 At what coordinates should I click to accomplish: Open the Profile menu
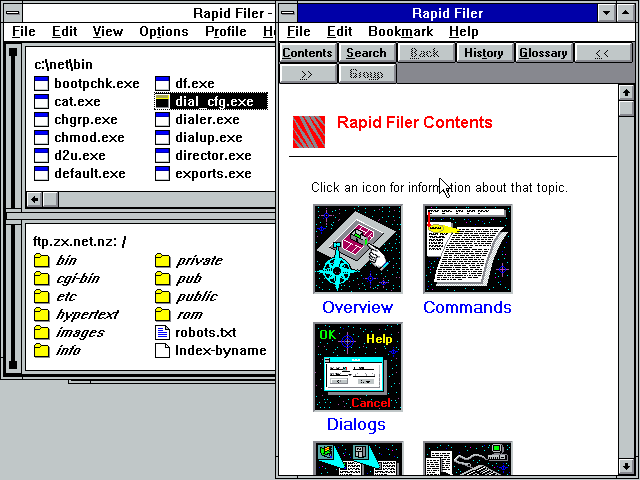point(226,31)
